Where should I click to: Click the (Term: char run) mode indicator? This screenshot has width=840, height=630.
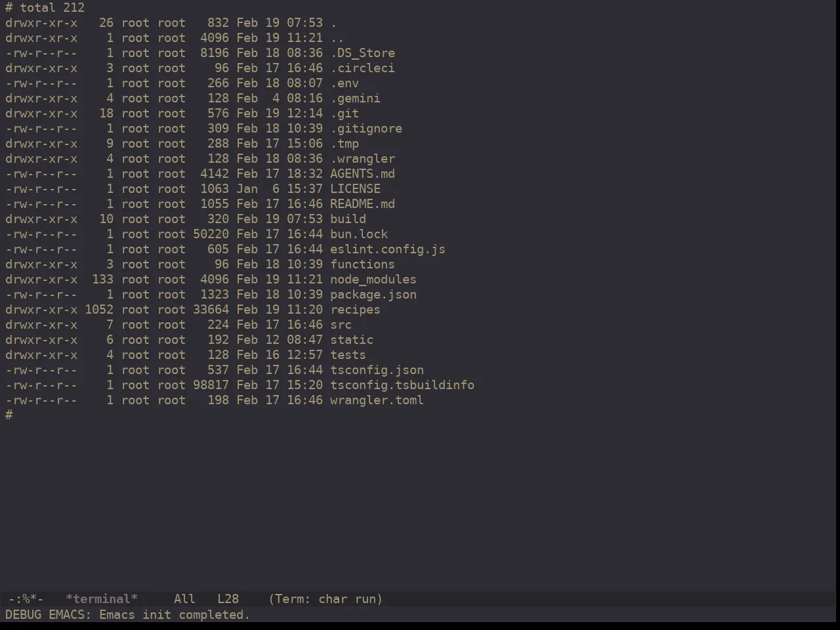[325, 599]
